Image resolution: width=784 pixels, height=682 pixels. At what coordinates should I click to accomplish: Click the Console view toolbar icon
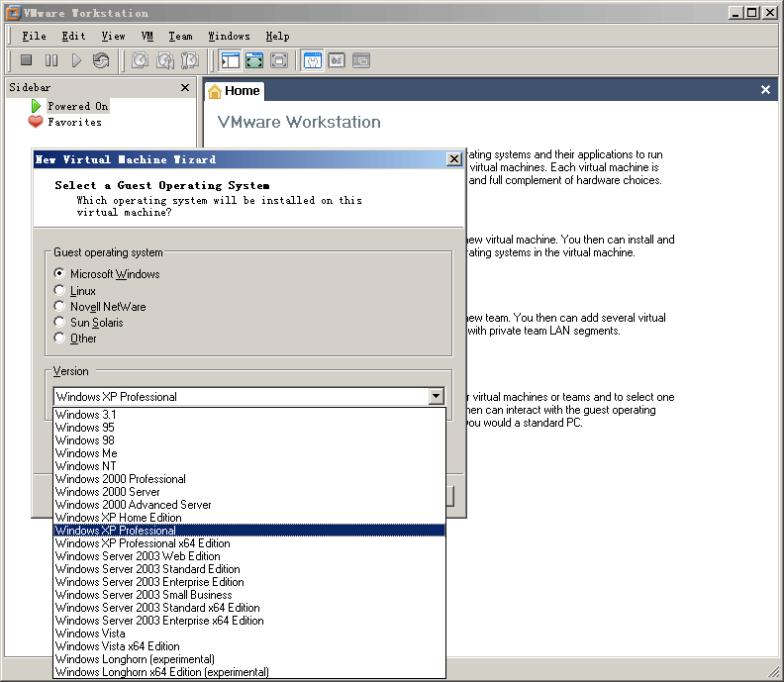[x=361, y=60]
